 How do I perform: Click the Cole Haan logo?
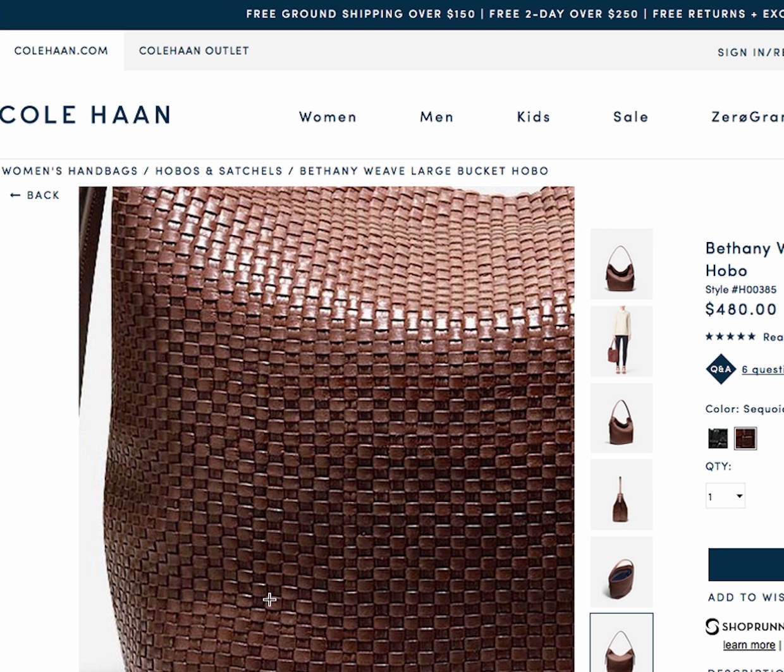(85, 114)
